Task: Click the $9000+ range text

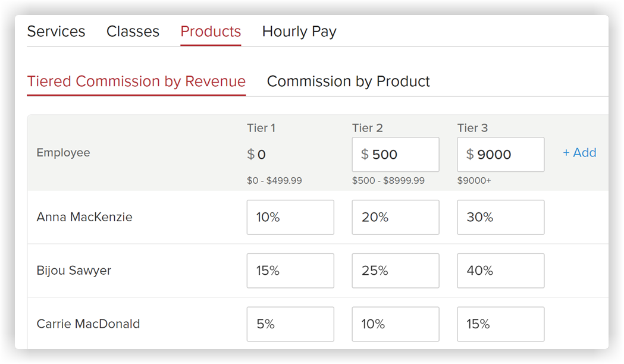Action: [474, 181]
